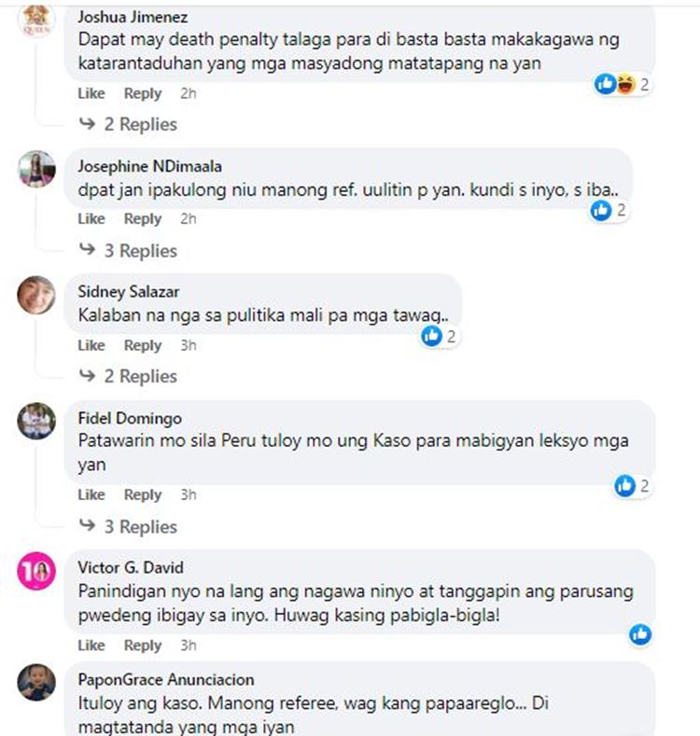View like reactions on Fidel Domingo's comment

633,485
